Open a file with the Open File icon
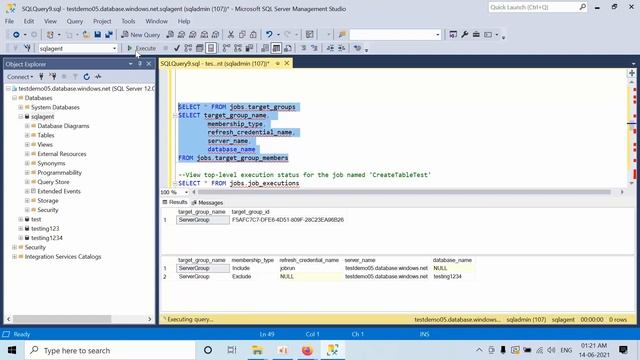 86,35
